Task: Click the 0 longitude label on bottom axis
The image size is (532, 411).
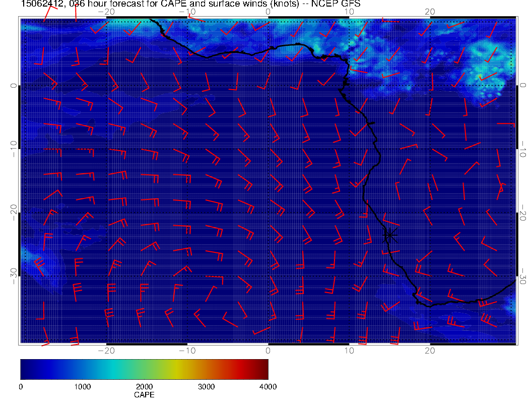Action: tap(268, 351)
